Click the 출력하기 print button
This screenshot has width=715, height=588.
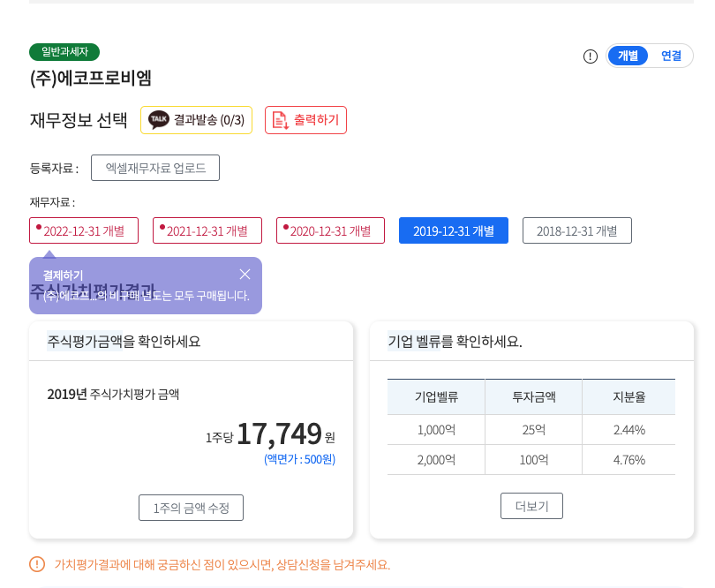click(305, 119)
